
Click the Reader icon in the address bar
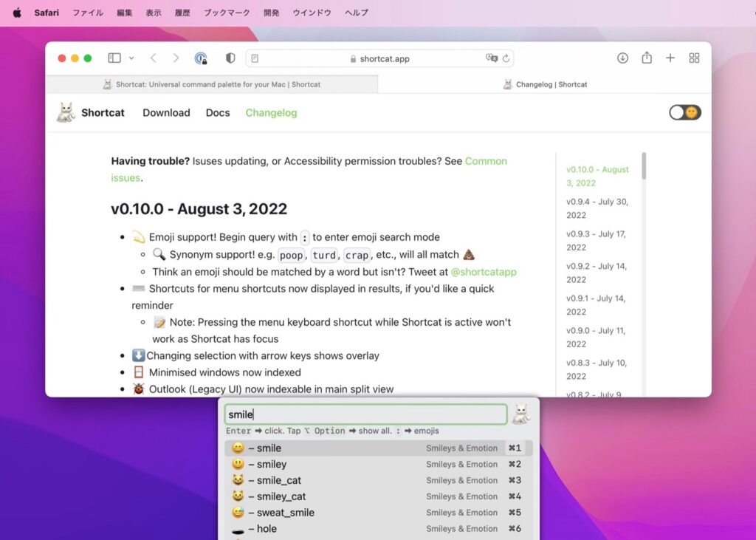tap(254, 58)
